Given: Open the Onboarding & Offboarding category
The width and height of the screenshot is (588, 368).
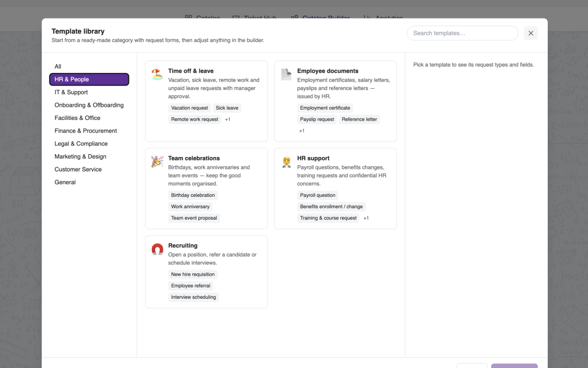Looking at the screenshot, I should pos(89,105).
